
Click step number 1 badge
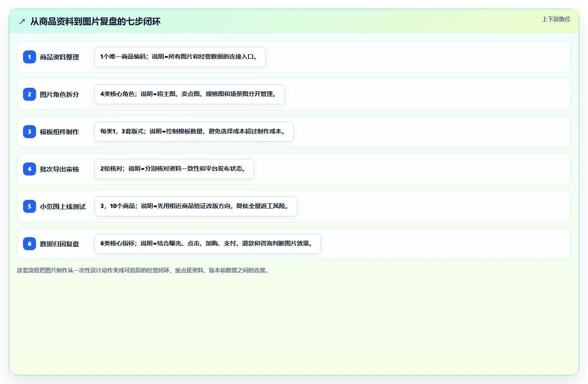click(30, 57)
